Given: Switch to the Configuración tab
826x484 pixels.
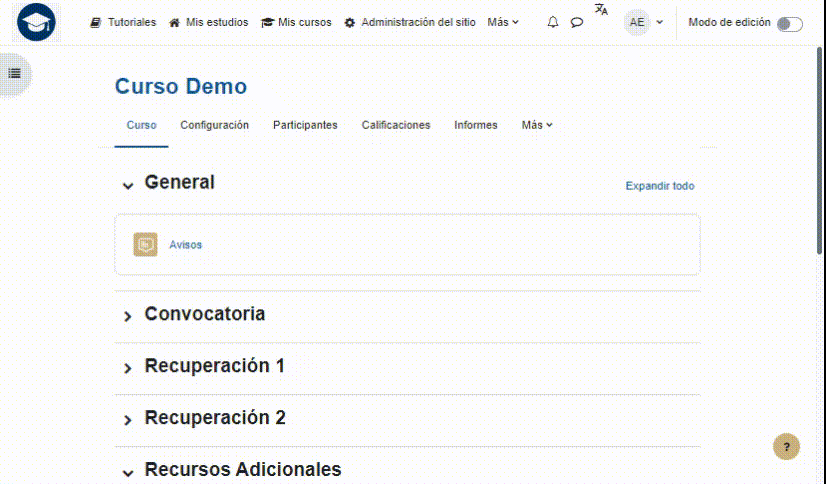Looking at the screenshot, I should coord(214,125).
